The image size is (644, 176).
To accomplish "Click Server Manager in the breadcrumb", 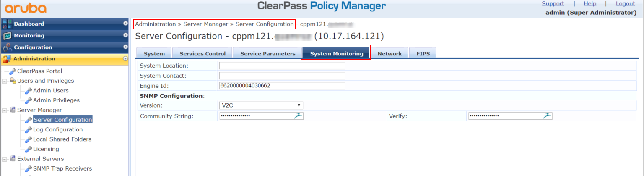I will pyautogui.click(x=205, y=24).
